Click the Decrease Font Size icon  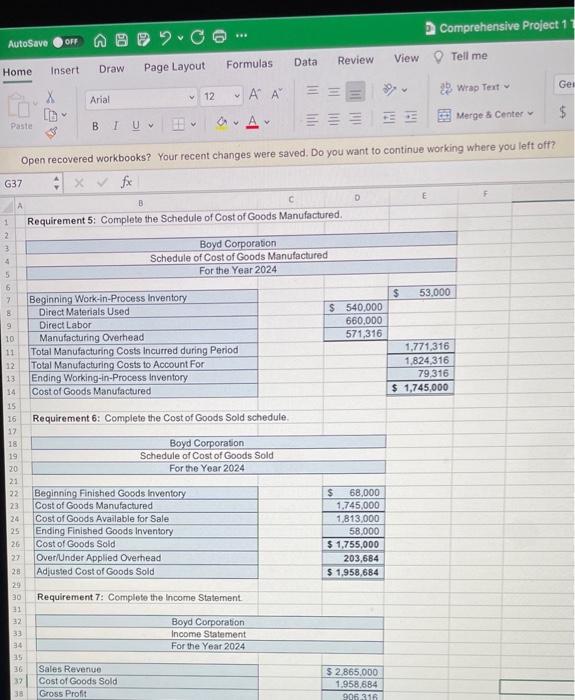277,94
